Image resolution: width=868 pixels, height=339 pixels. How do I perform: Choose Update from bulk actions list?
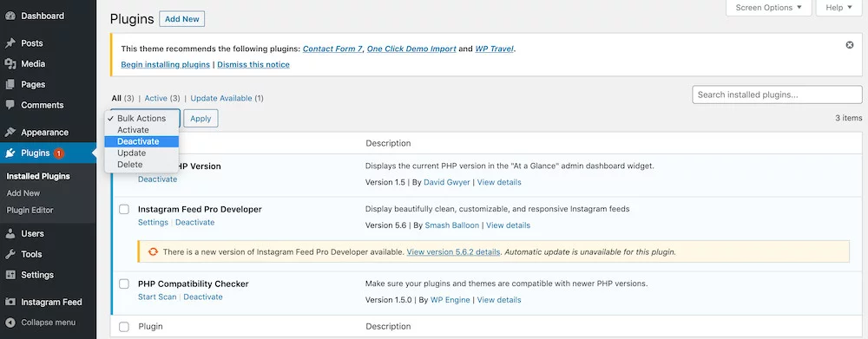tap(141, 153)
